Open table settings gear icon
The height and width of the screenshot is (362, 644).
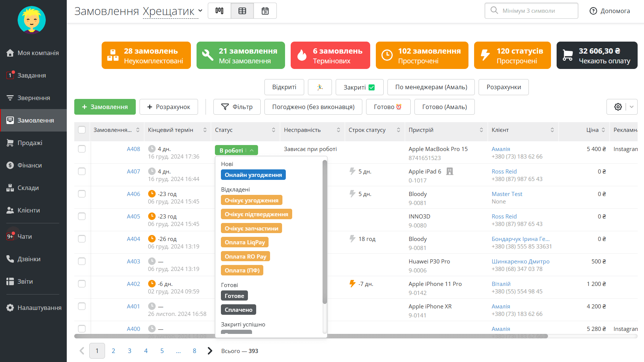(x=618, y=107)
